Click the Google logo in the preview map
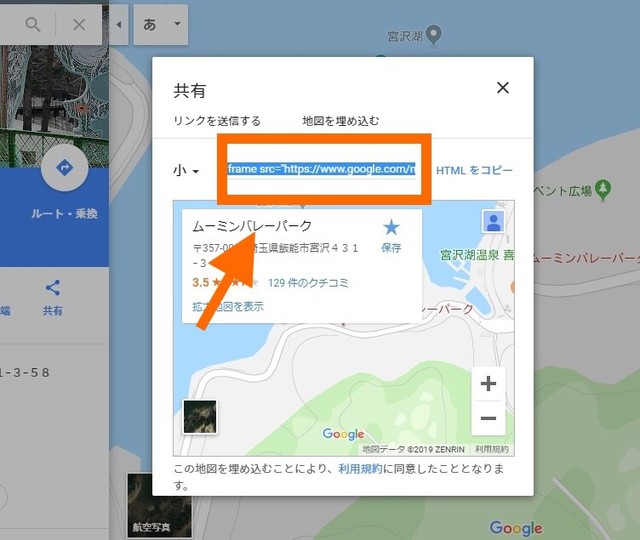This screenshot has width=640, height=540. [343, 434]
